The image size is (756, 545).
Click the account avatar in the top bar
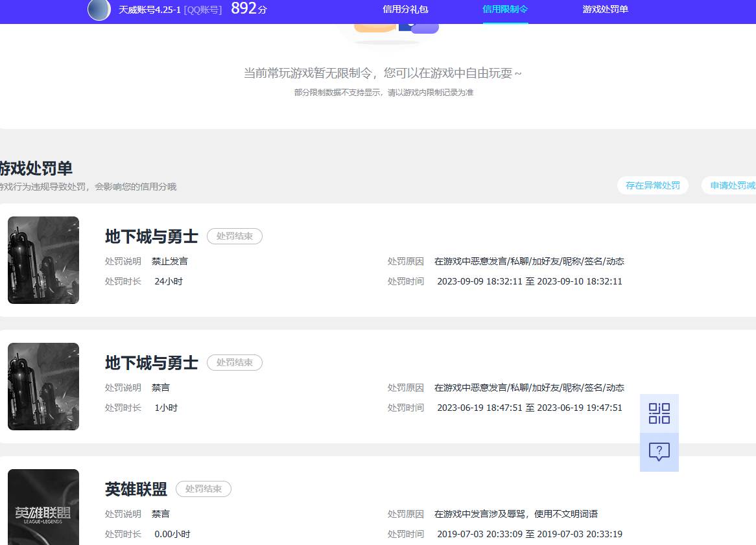(x=99, y=10)
